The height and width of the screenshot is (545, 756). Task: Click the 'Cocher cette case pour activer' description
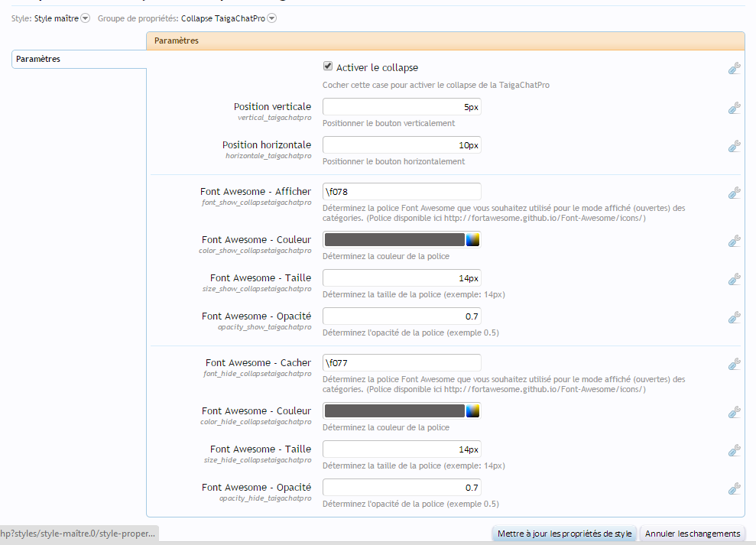[436, 85]
